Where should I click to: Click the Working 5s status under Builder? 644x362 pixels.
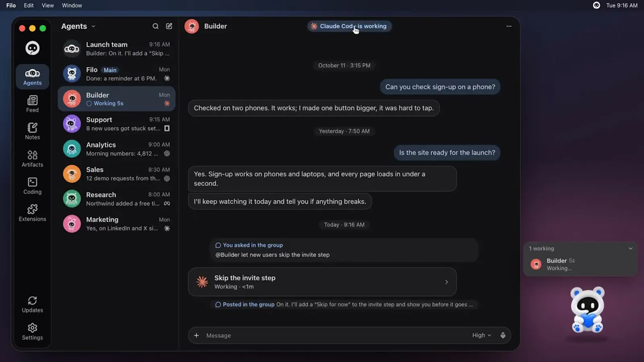click(x=105, y=103)
